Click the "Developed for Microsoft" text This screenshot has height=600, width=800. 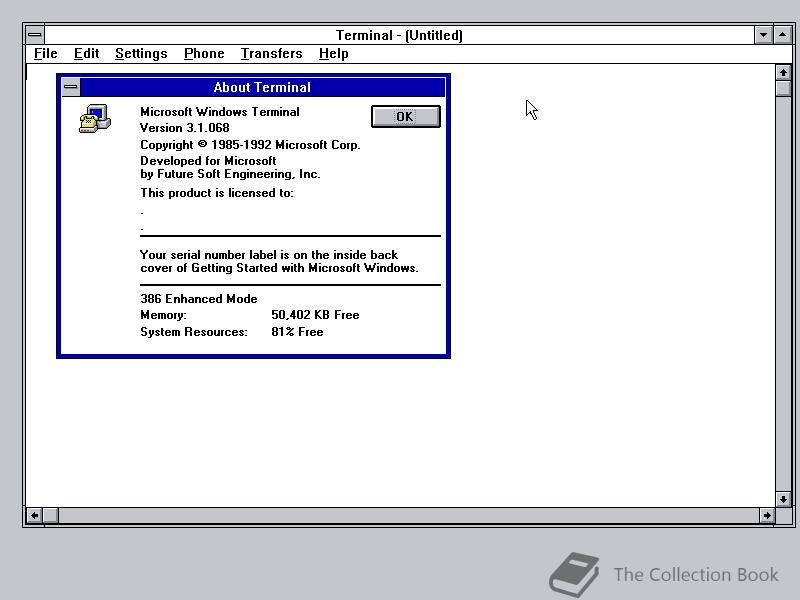click(x=208, y=161)
